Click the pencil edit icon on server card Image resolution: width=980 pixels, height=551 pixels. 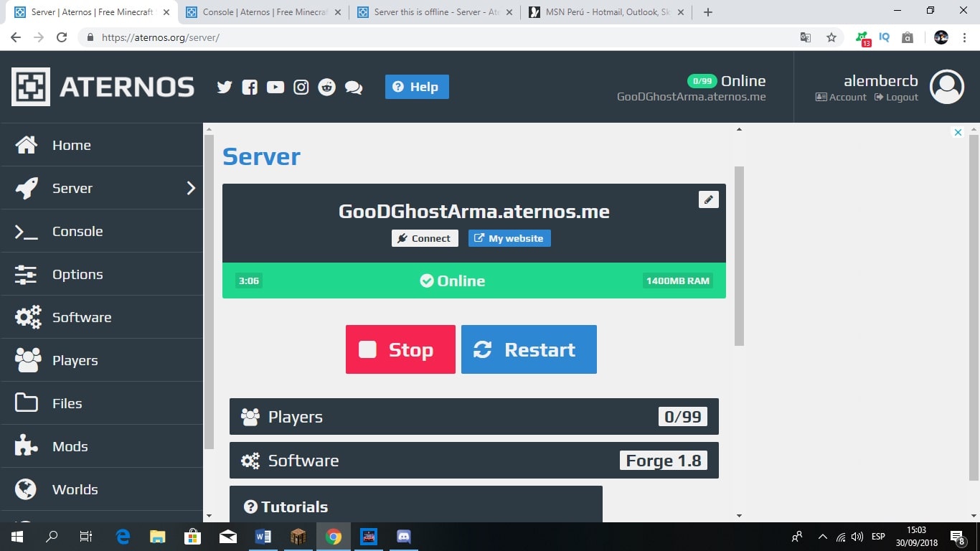708,199
